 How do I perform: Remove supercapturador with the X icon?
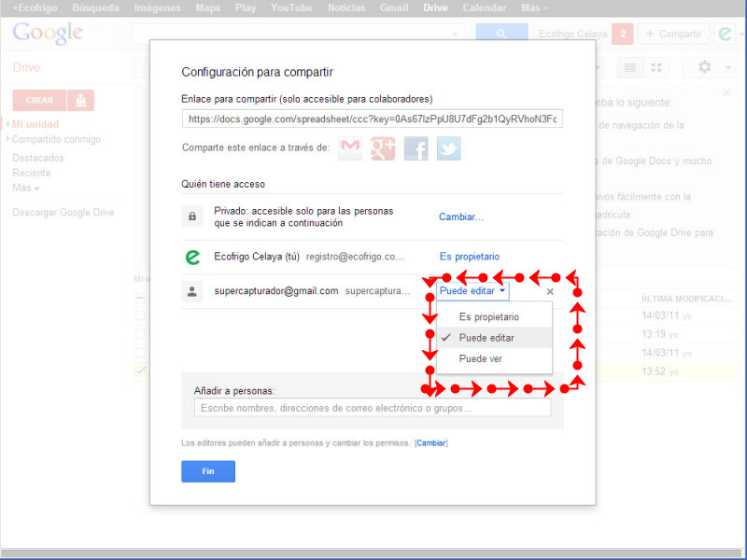point(550,291)
